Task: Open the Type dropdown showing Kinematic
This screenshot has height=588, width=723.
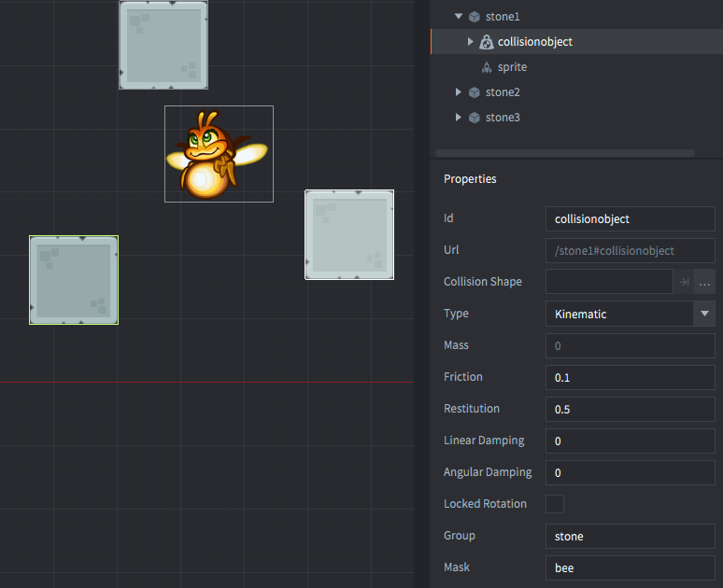Action: (x=631, y=314)
